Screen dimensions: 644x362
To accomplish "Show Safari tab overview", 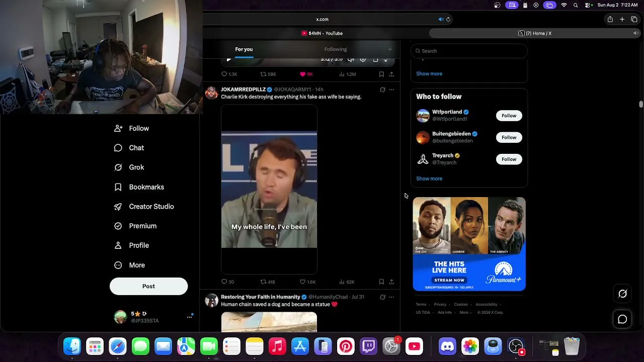I will (x=634, y=19).
